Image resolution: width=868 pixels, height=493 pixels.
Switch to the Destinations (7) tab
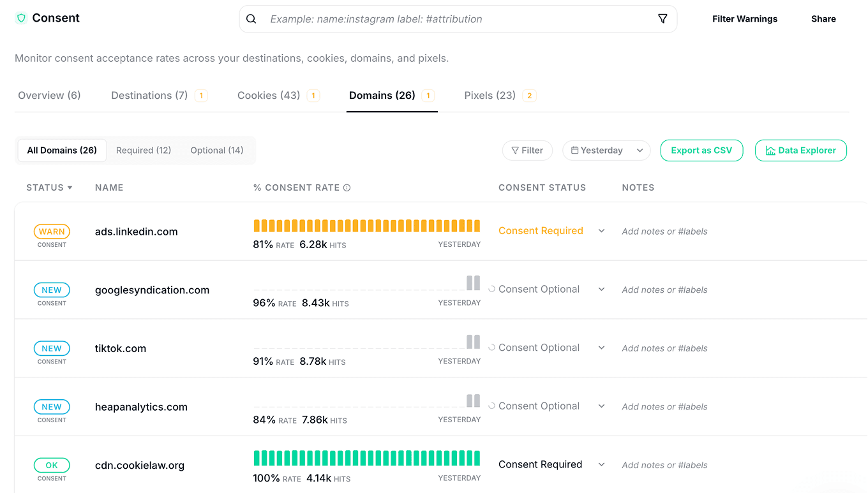149,96
